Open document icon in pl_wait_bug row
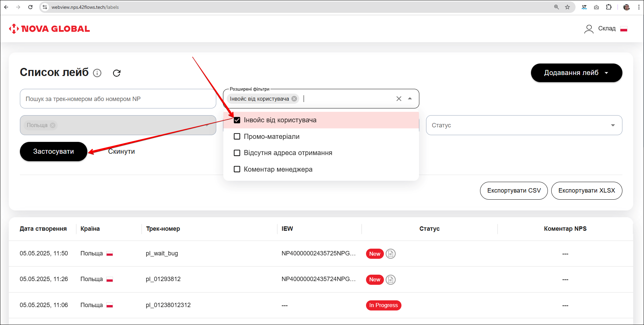The image size is (644, 325). pos(391,254)
